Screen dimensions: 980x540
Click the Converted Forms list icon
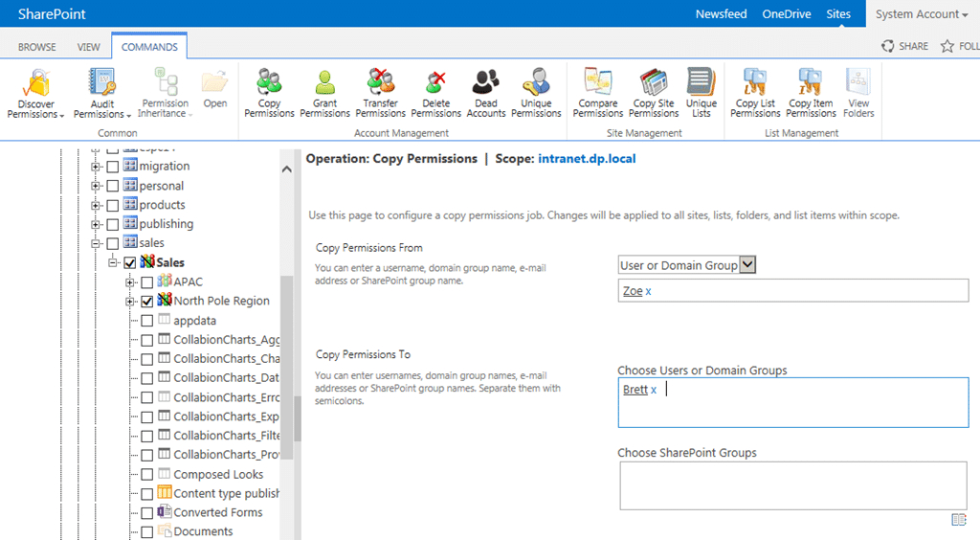coord(165,512)
